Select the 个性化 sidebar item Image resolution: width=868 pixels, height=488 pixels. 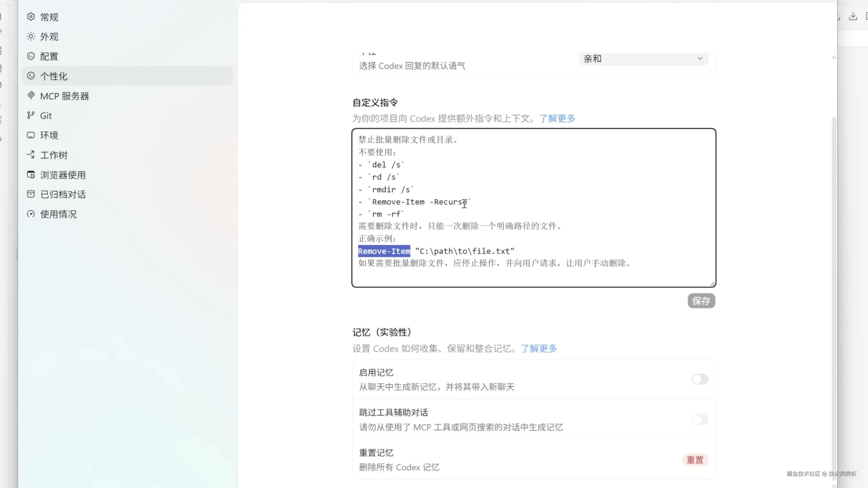54,76
